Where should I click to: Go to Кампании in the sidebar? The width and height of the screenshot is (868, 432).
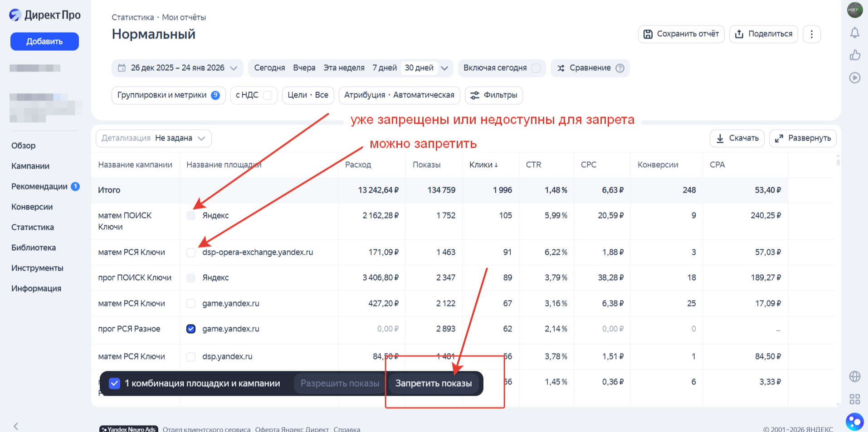[x=30, y=166]
